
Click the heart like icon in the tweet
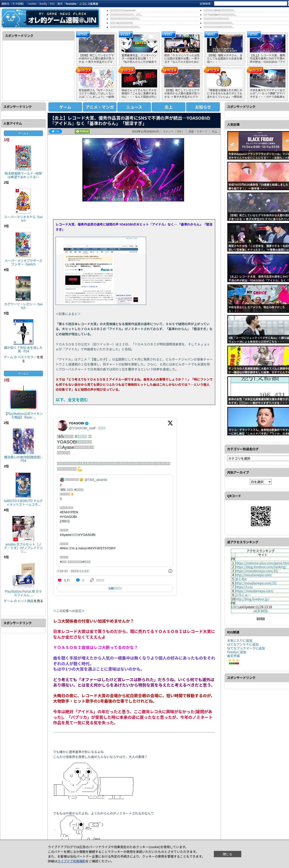[x=60, y=580]
